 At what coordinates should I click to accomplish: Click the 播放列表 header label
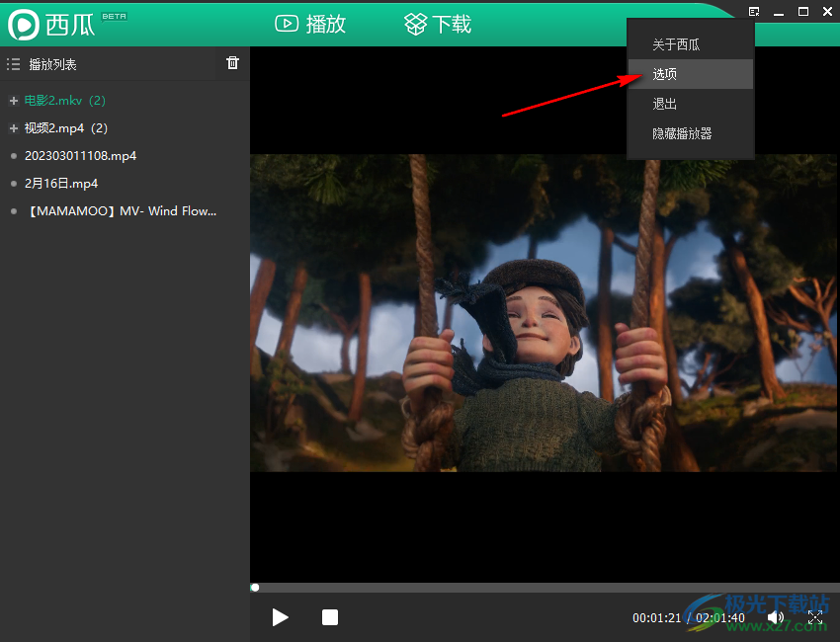(x=52, y=65)
